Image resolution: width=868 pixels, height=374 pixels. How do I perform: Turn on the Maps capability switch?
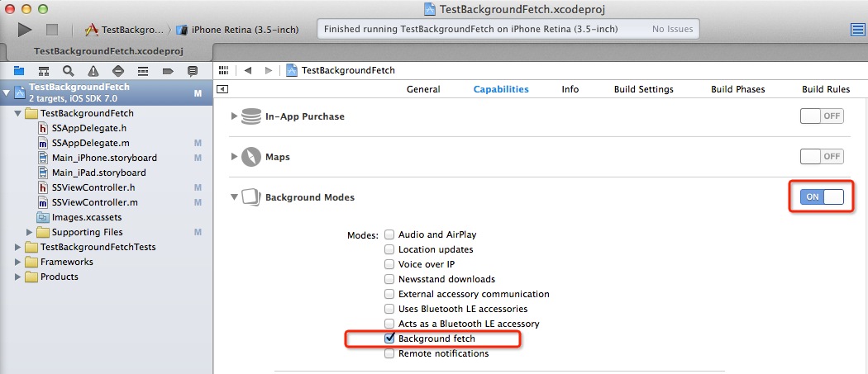[822, 156]
